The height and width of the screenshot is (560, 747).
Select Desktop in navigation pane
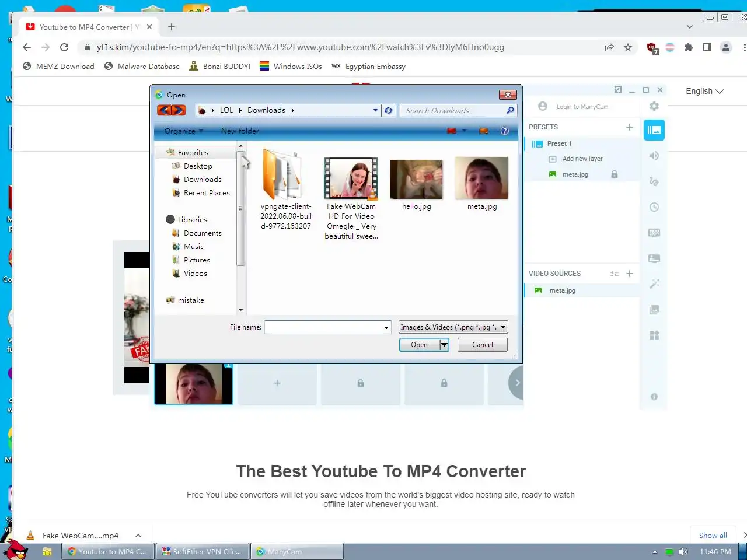click(198, 166)
